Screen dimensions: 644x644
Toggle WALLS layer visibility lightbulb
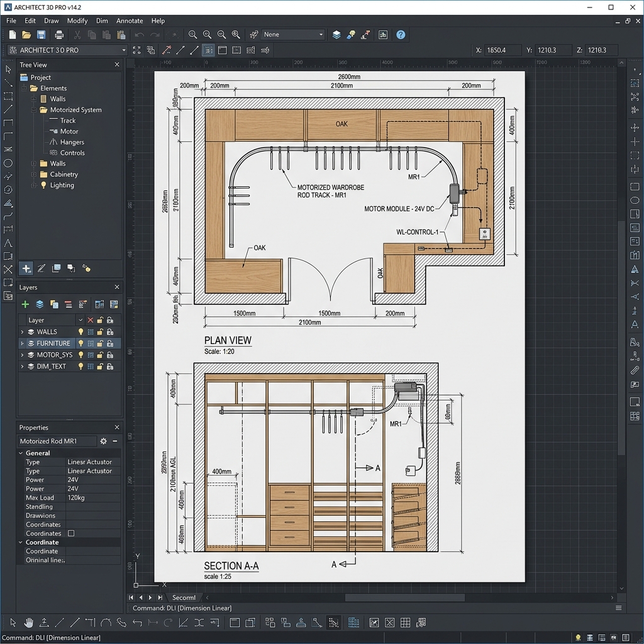point(81,332)
